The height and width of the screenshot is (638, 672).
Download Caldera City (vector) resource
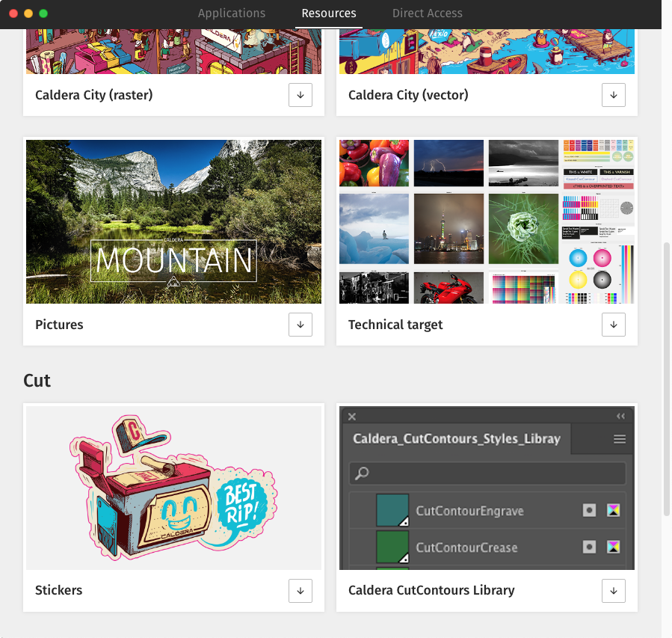(613, 95)
